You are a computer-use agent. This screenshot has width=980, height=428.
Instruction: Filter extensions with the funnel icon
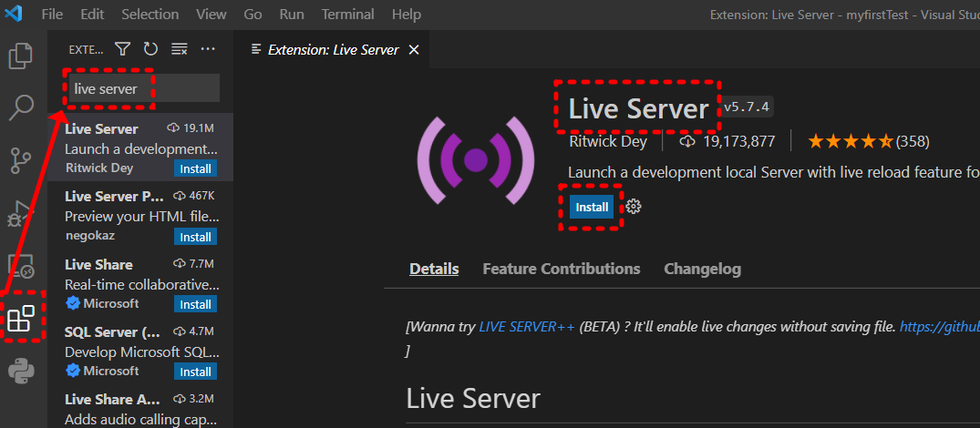(x=122, y=48)
